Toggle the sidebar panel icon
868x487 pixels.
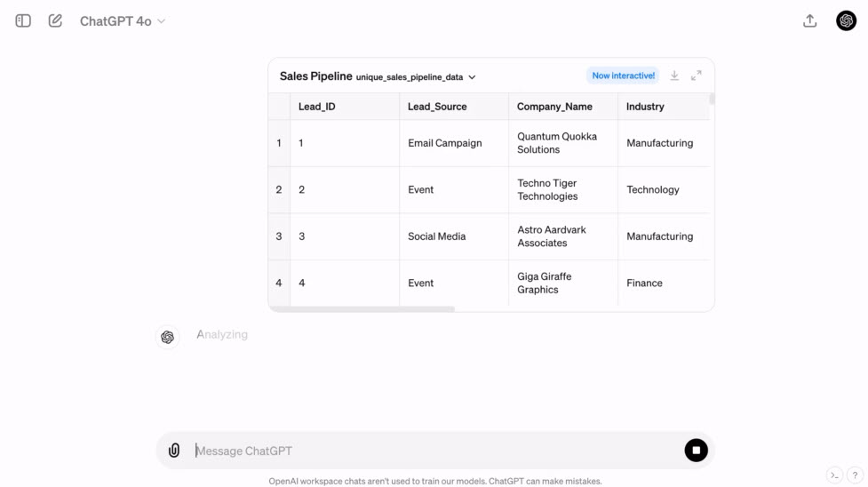click(x=23, y=21)
